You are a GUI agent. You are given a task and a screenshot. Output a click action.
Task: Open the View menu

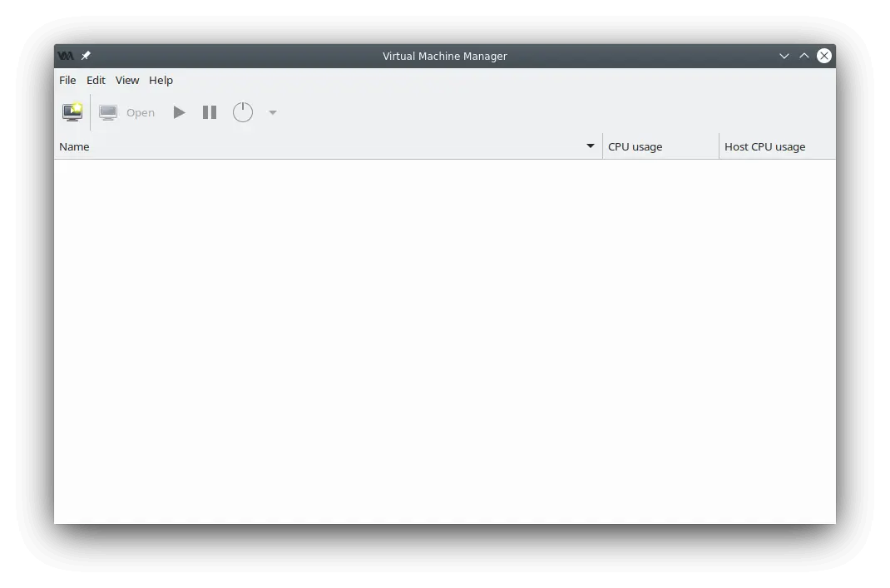click(x=127, y=80)
